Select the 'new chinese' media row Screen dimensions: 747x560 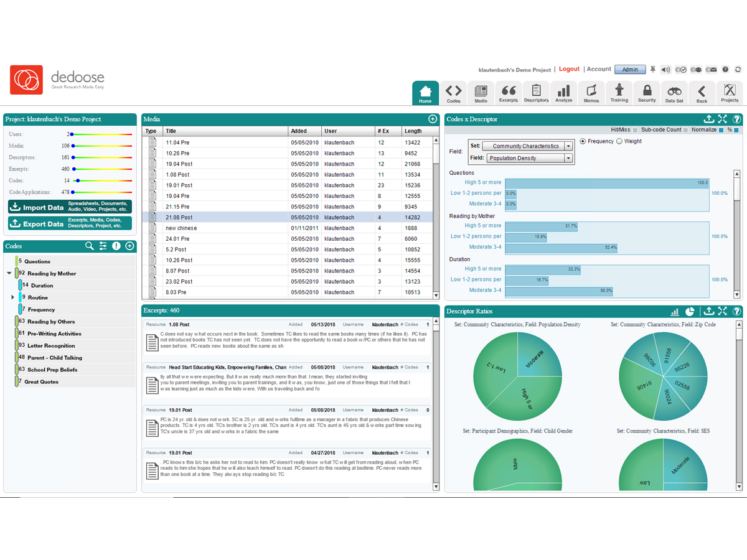[x=181, y=228]
